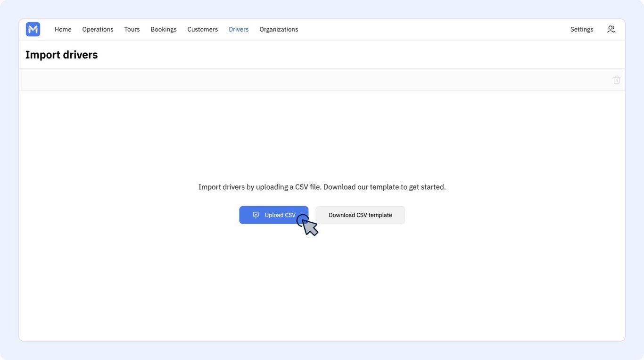Open Settings in the top bar
This screenshot has height=360, width=644.
point(582,29)
